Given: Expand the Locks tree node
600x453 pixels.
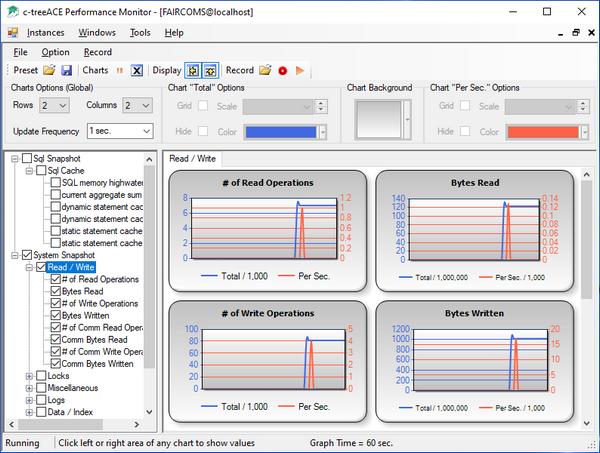Looking at the screenshot, I should 29,376.
